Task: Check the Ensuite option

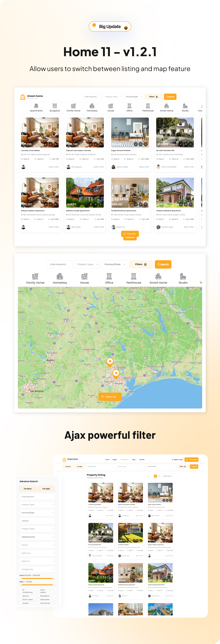Action: point(21,603)
